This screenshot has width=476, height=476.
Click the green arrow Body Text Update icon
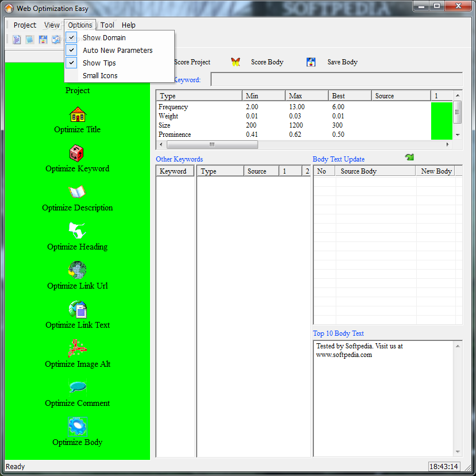(409, 157)
